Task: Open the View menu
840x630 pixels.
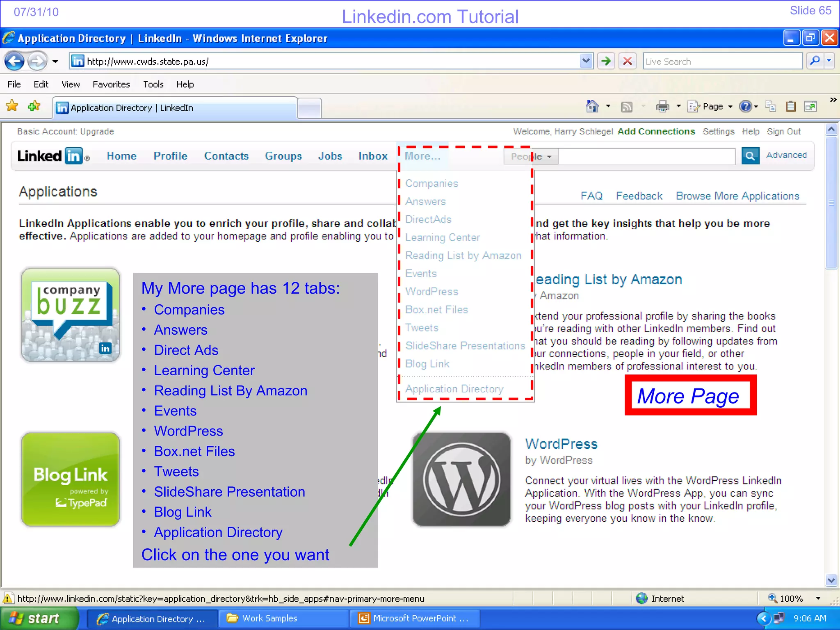Action: [x=71, y=84]
